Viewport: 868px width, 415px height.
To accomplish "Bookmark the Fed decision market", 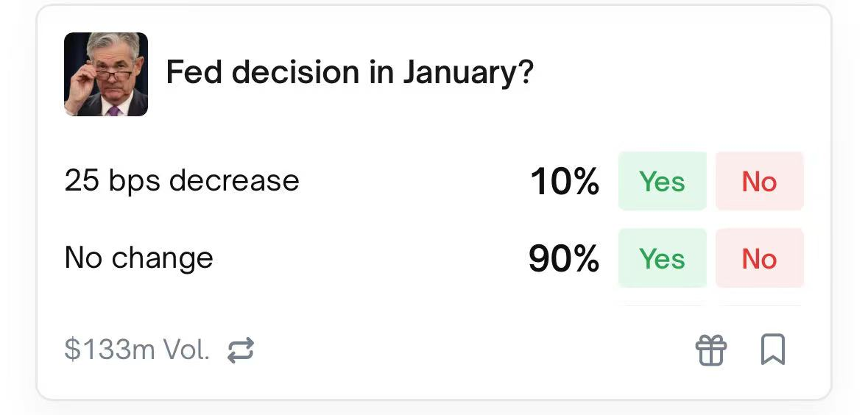I will [772, 350].
